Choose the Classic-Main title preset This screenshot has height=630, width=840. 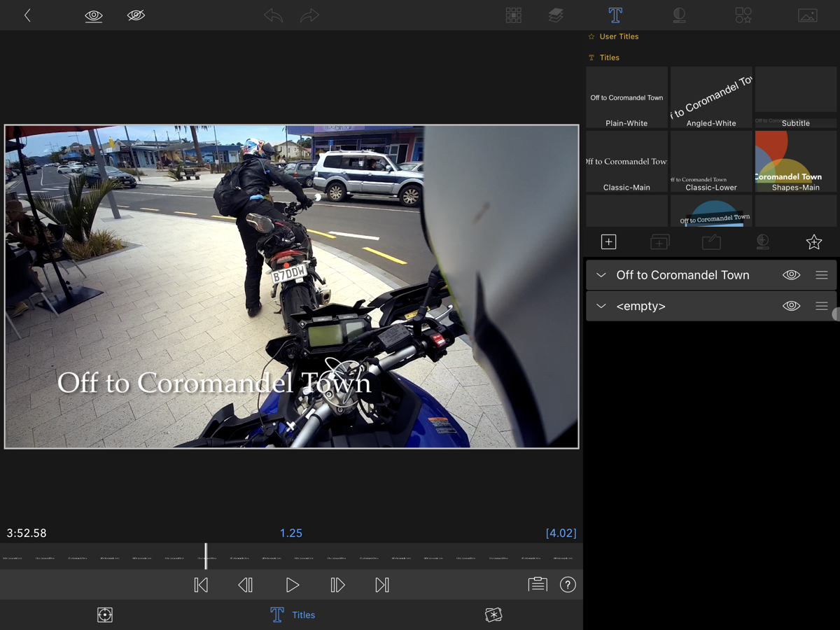pyautogui.click(x=626, y=162)
